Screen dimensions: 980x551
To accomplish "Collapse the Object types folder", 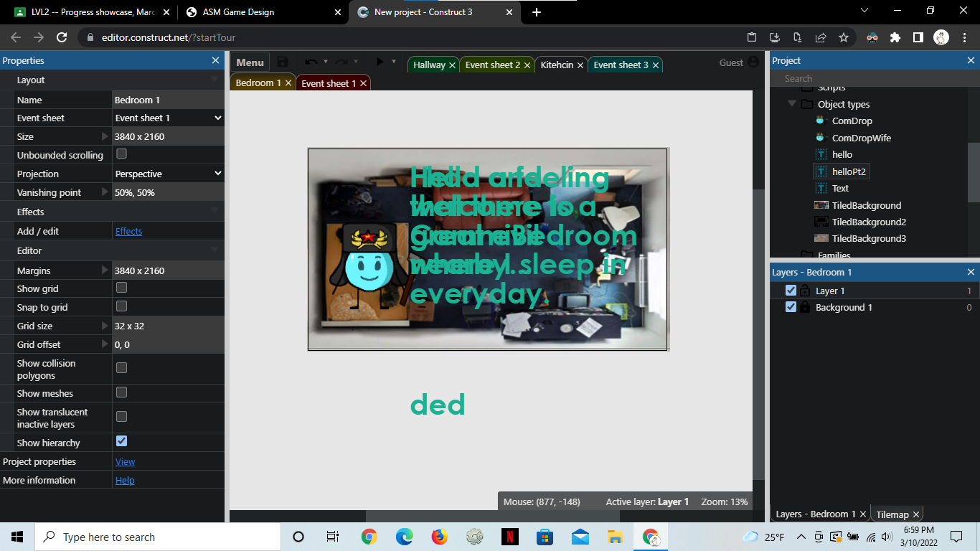I will pyautogui.click(x=792, y=104).
